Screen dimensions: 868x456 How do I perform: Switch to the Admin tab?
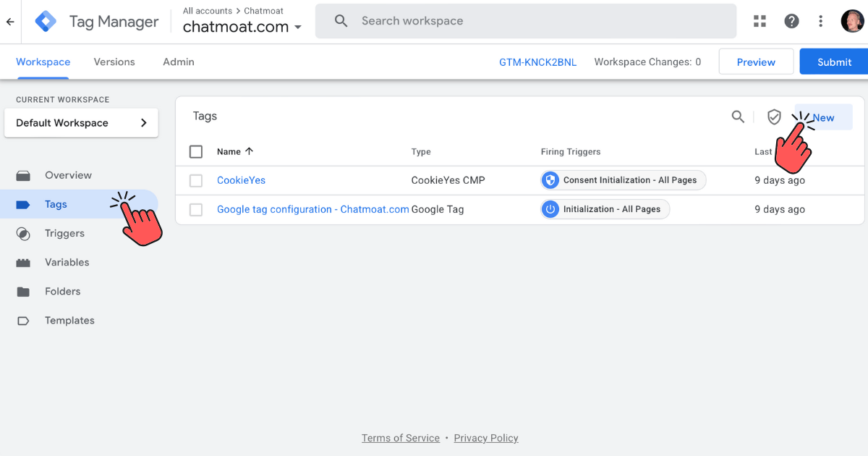click(179, 62)
